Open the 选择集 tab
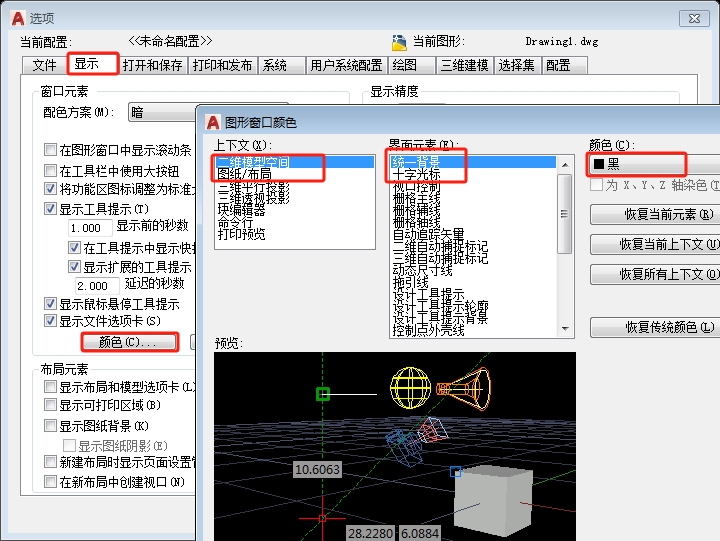 tap(518, 65)
